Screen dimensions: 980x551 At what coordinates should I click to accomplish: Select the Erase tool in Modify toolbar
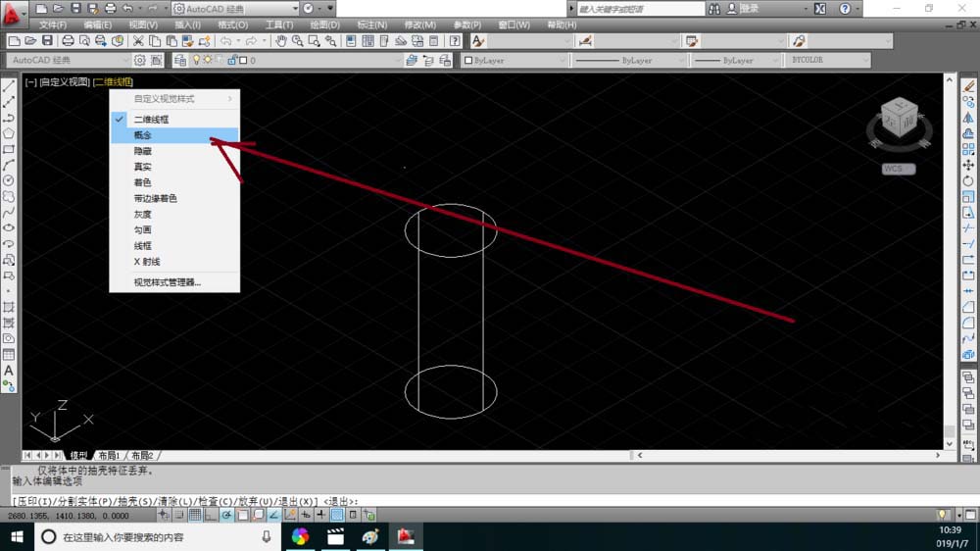coord(968,85)
